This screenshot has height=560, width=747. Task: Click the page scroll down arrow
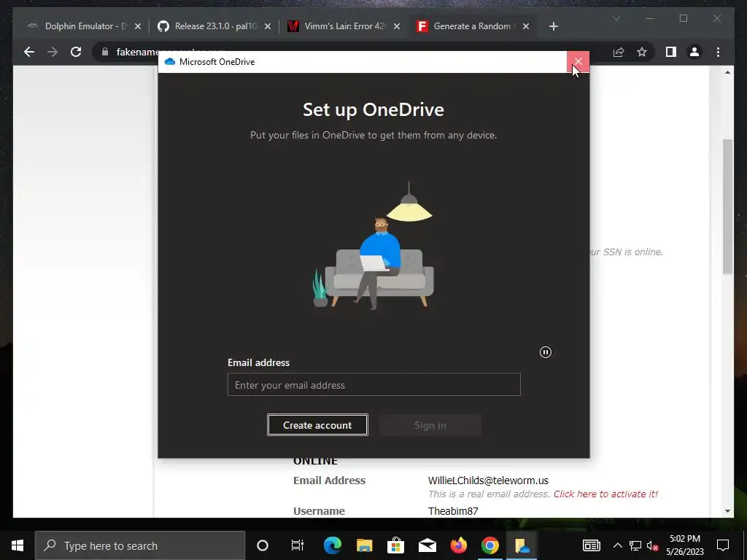(x=727, y=511)
